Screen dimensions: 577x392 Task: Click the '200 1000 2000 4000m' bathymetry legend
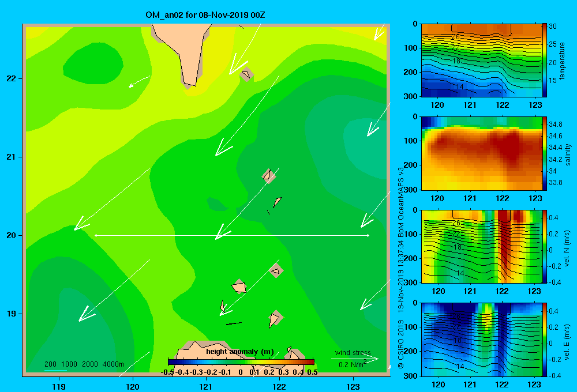point(84,364)
